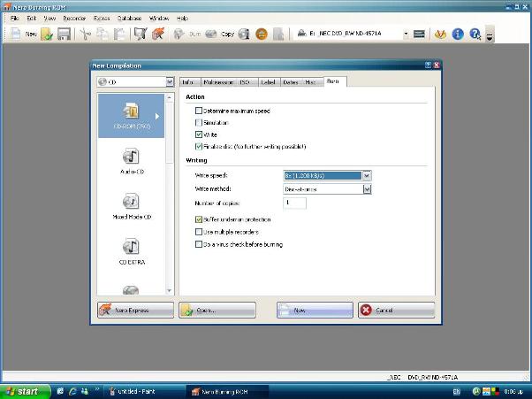Open the File menu
The width and height of the screenshot is (532, 399).
15,19
